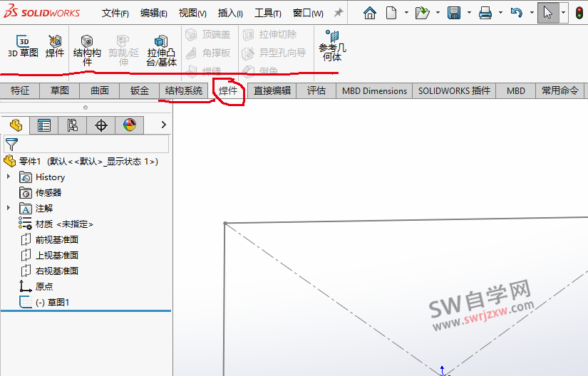The width and height of the screenshot is (588, 376).
Task: Click the rebuild traffic light icon
Action: coord(579,13)
